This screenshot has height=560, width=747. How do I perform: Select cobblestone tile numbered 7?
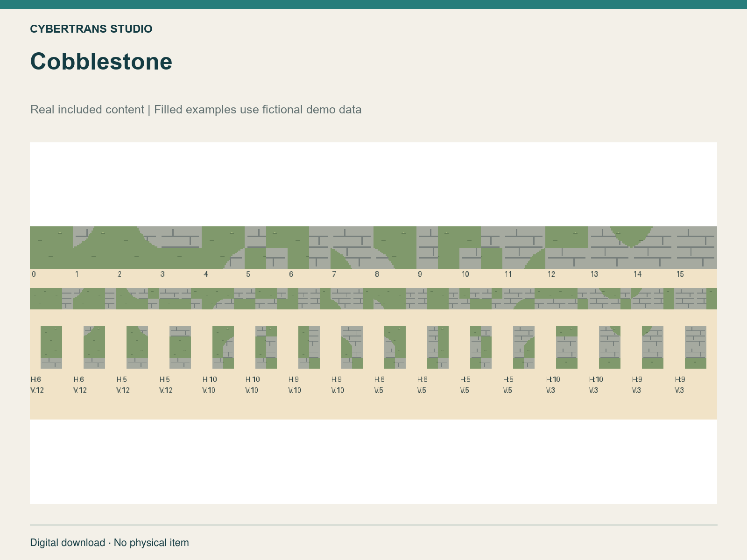tap(352, 248)
